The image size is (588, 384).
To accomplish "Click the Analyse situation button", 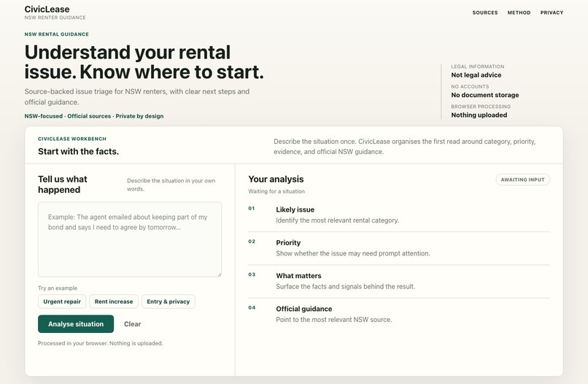I will click(x=76, y=324).
